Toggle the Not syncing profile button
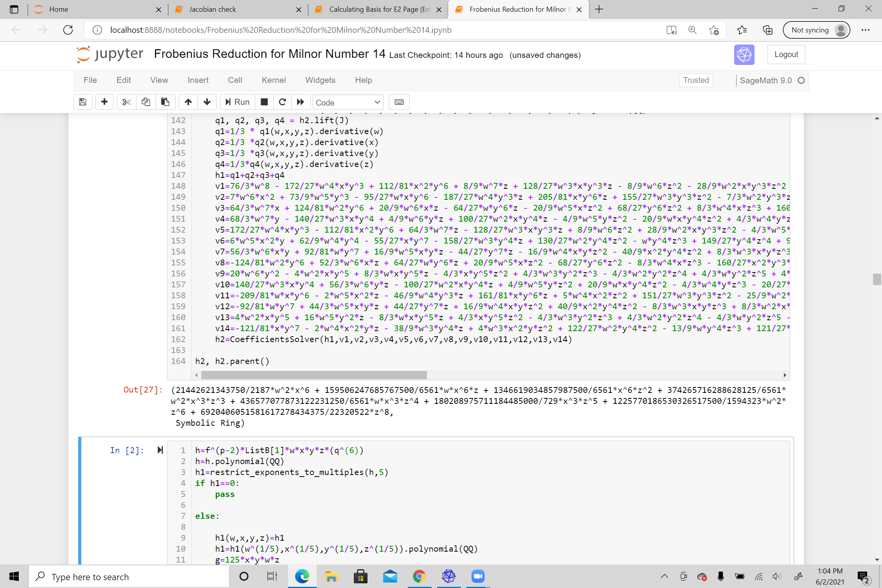The width and height of the screenshot is (882, 588). tap(816, 30)
